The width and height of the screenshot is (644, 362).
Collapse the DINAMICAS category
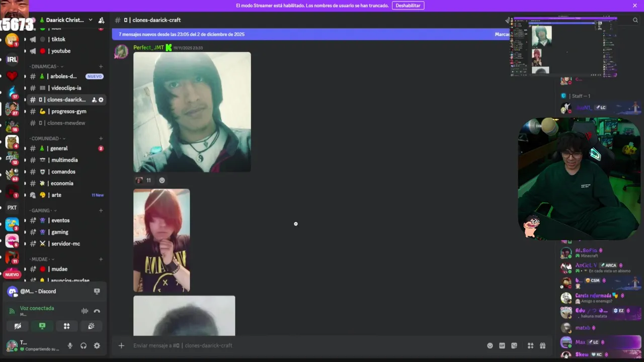coord(46,66)
